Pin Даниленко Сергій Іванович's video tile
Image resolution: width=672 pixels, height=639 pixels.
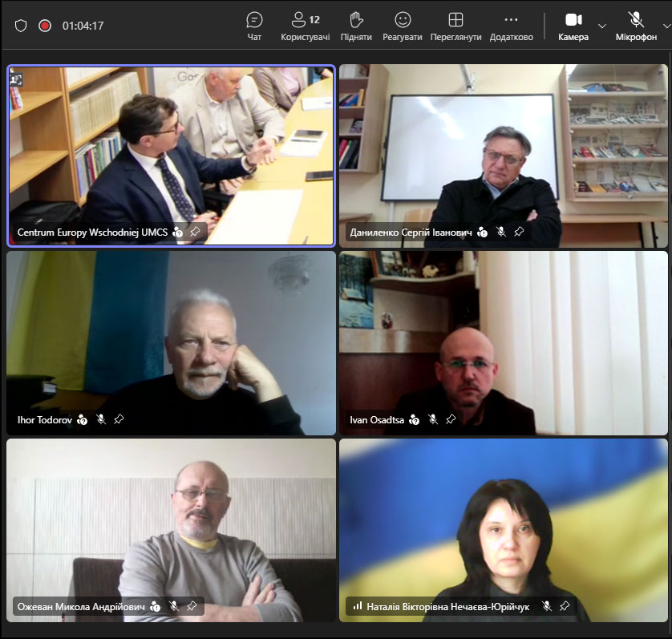pos(519,232)
